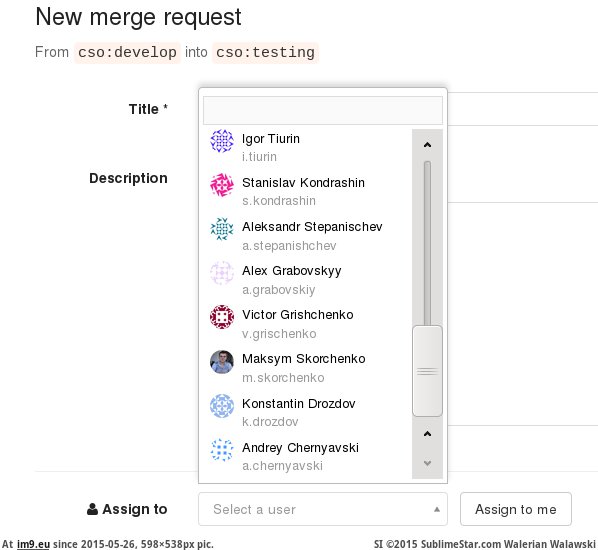Click Stanislav Kondrashin's pink avatar icon
The height and width of the screenshot is (550, 598).
click(222, 185)
